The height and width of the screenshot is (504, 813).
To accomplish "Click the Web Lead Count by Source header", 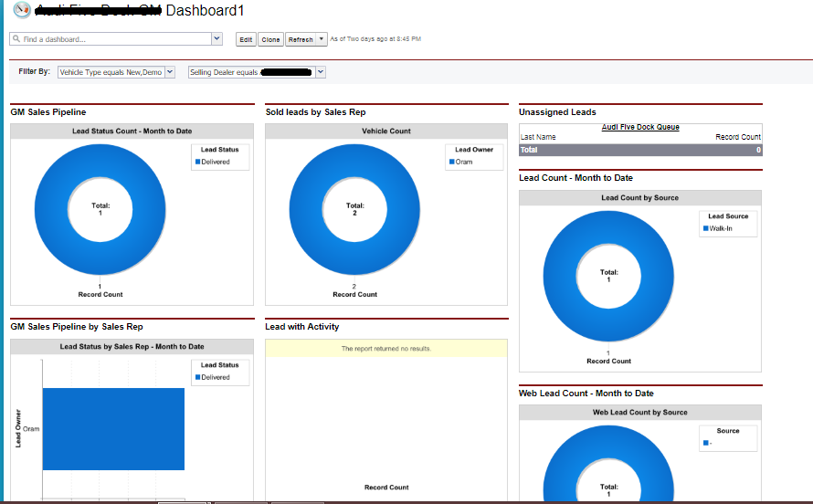I will 640,413.
